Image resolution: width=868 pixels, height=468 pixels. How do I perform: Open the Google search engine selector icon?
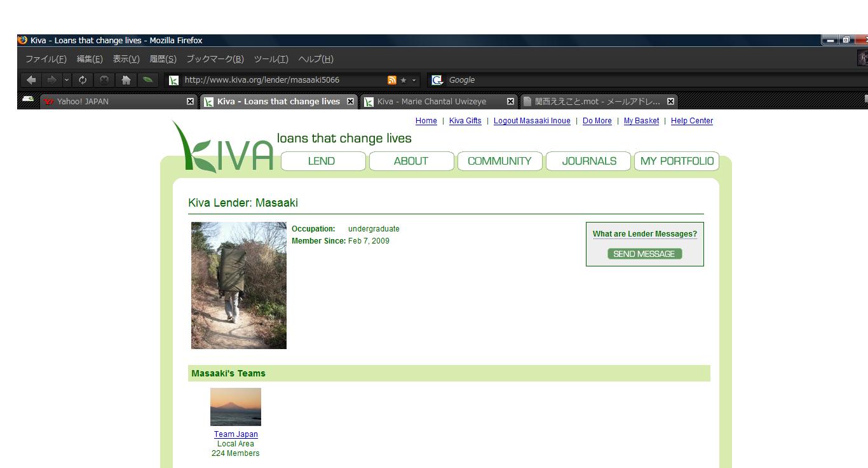coord(437,80)
